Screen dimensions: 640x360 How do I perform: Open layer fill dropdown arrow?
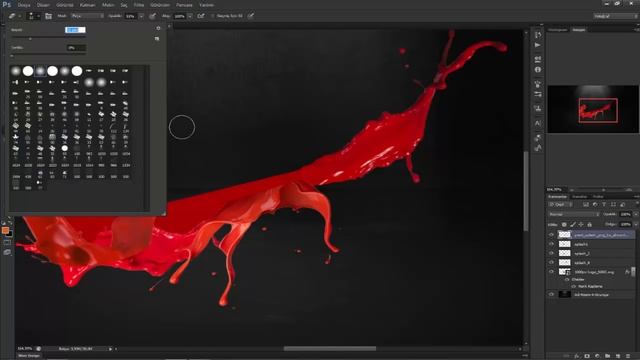click(x=636, y=224)
